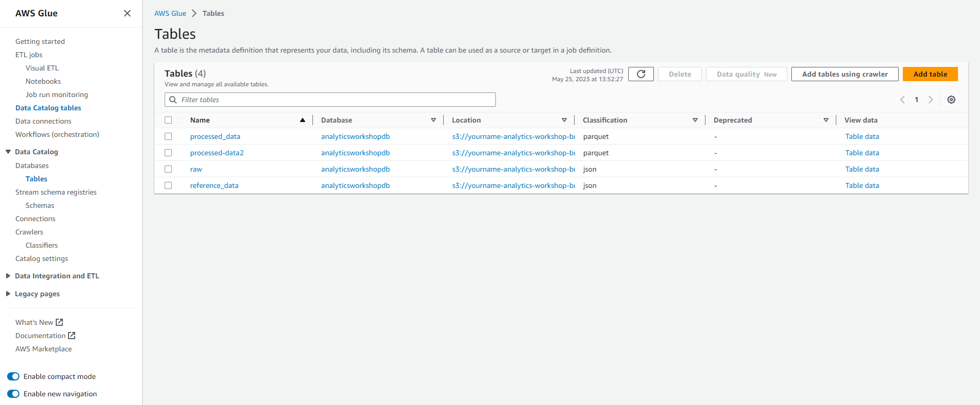Open Classifiers page
Image resolution: width=980 pixels, height=405 pixels.
(41, 245)
